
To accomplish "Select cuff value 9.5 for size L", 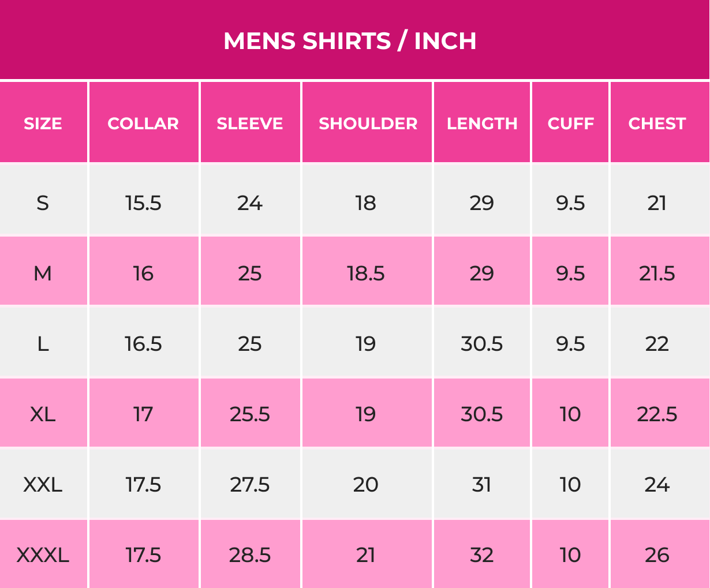I will pyautogui.click(x=570, y=344).
